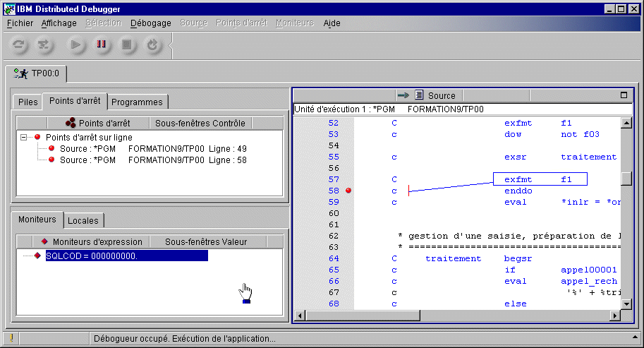This screenshot has height=348, width=644.
Task: Click the red Pause toolbar button
Action: 102,45
